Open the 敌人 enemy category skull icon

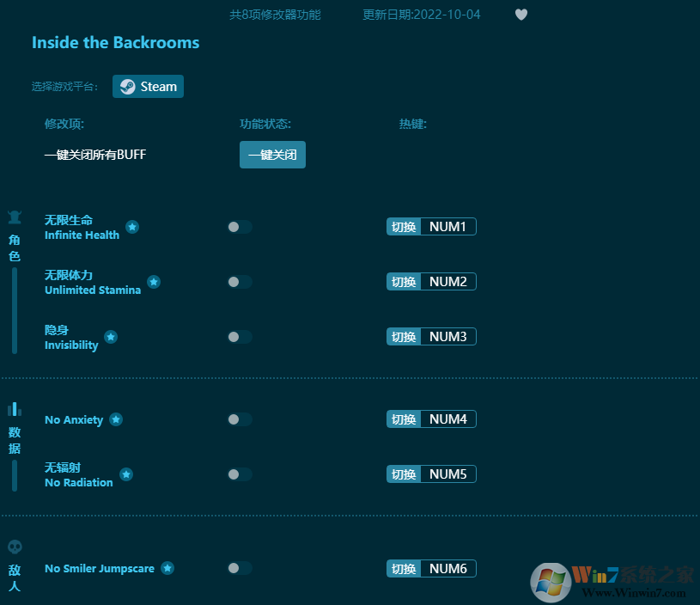coord(15,547)
